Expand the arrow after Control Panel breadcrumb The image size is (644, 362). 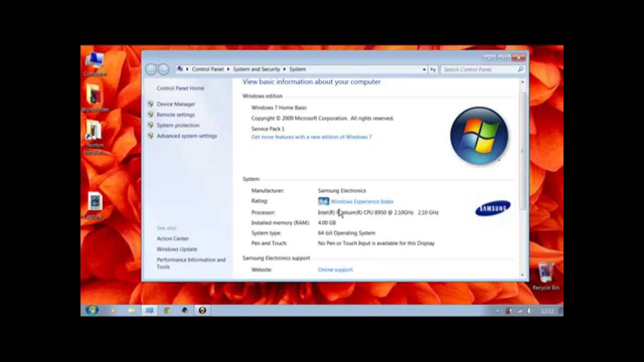pyautogui.click(x=228, y=69)
